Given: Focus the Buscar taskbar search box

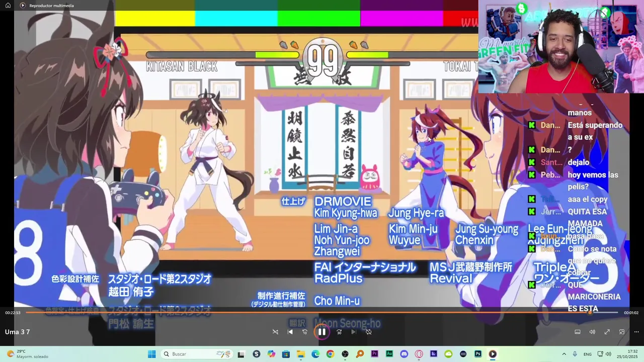Looking at the screenshot, I should (x=196, y=354).
